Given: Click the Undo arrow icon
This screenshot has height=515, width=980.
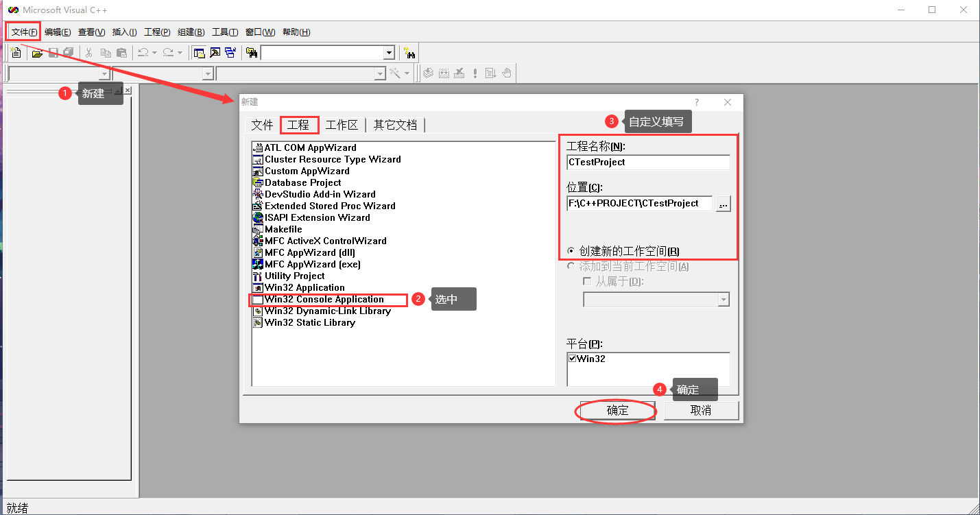Looking at the screenshot, I should 143,53.
